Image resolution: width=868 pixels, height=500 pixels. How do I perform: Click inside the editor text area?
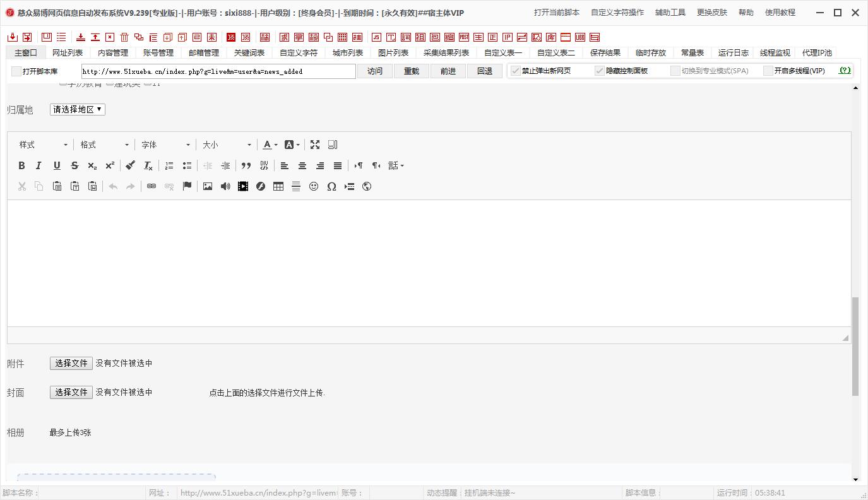pyautogui.click(x=429, y=263)
